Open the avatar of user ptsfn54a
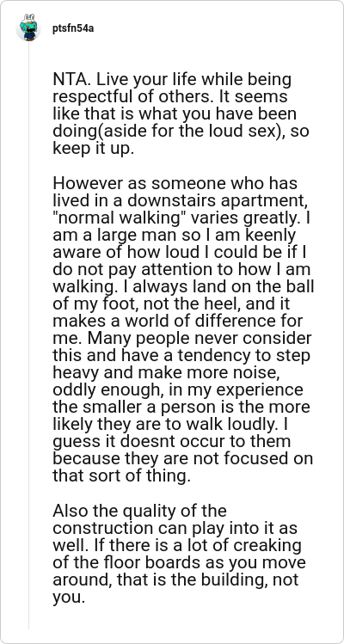344x644 pixels. pos(28,28)
